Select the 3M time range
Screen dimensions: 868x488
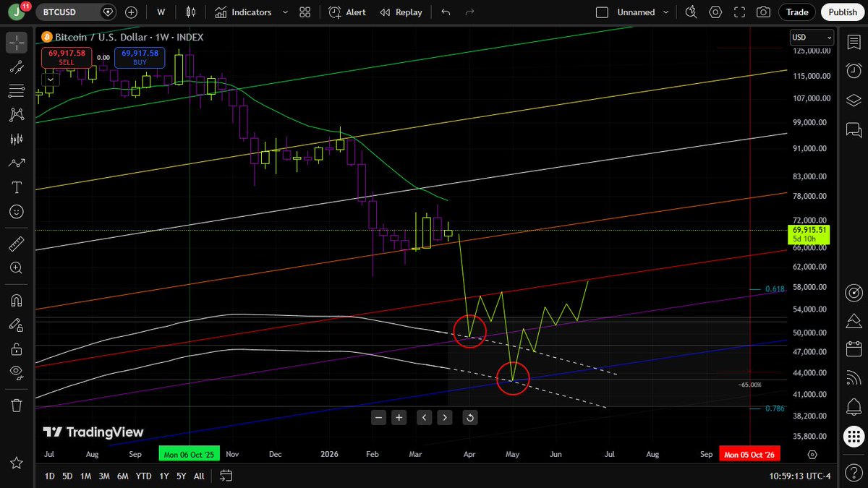tap(104, 476)
